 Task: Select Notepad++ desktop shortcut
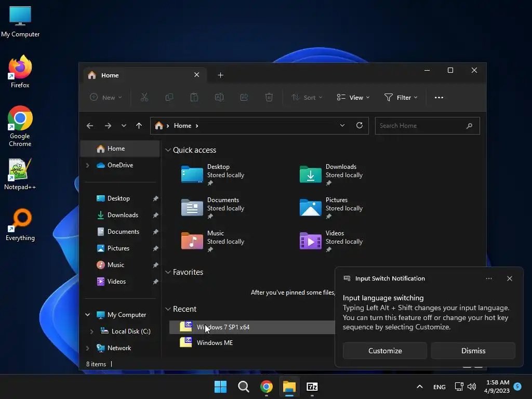[x=20, y=174]
